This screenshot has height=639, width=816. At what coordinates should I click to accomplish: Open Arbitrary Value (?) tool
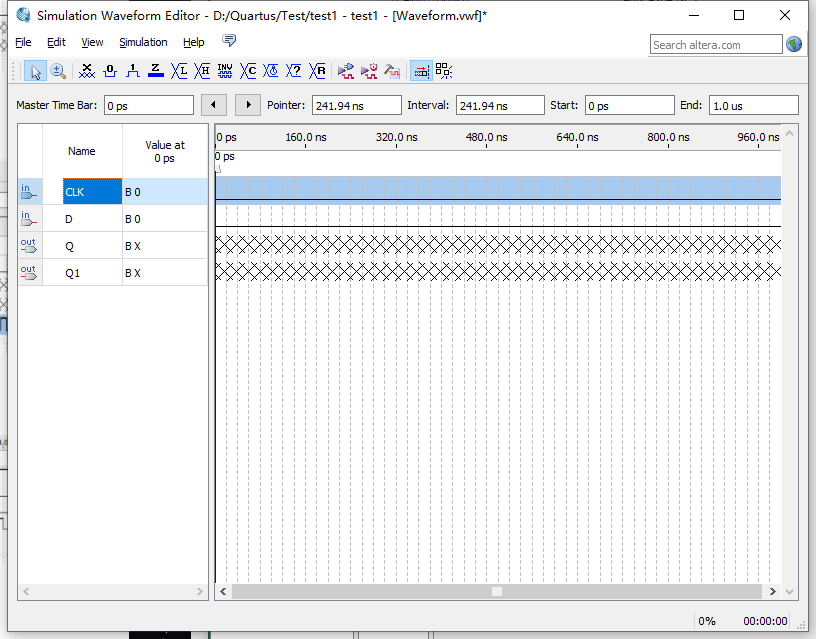294,71
